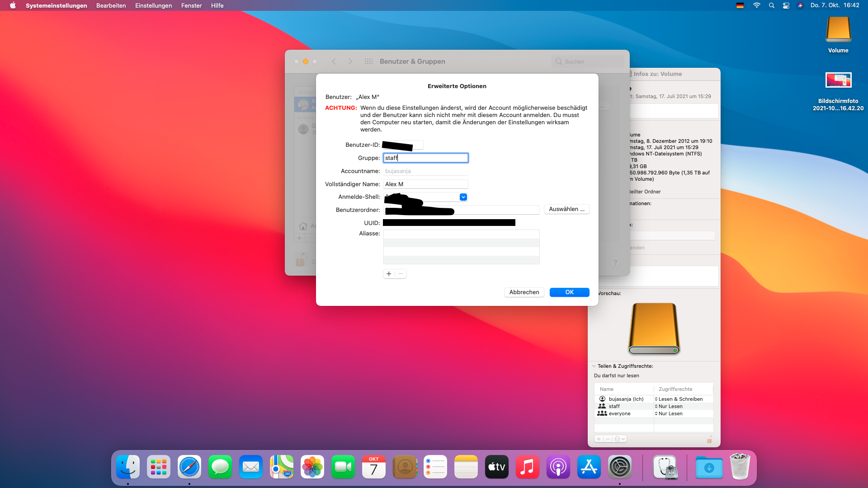Open the Control Center in the menu bar

786,5
